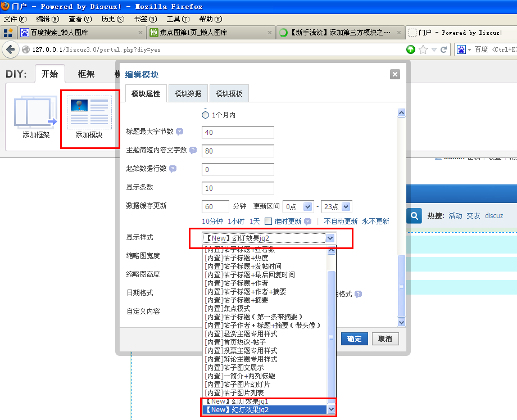This screenshot has width=517, height=420.
Task: Switch to 模块数据 tab
Action: pyautogui.click(x=188, y=94)
